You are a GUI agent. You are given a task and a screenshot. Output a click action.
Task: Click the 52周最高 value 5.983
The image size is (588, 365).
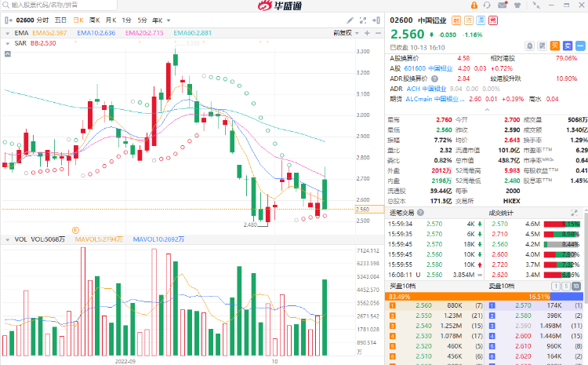click(x=512, y=170)
